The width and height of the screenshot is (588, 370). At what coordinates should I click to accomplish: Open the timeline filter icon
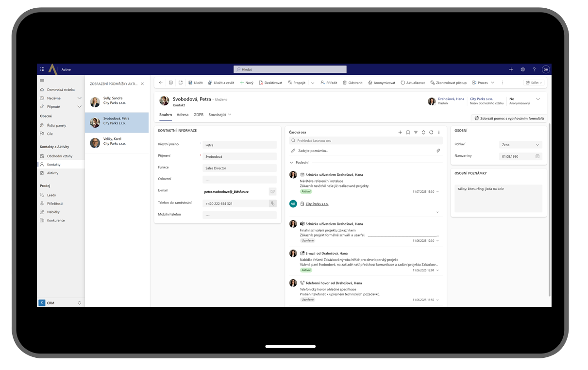pyautogui.click(x=416, y=132)
